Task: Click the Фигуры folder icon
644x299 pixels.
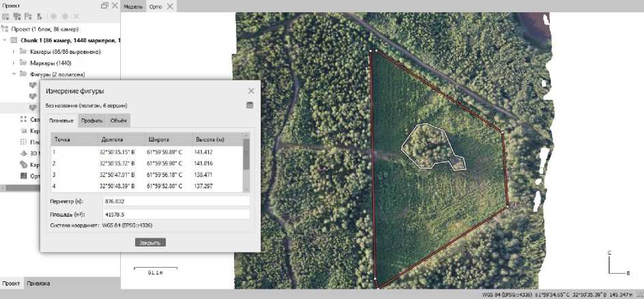Action: pos(23,74)
